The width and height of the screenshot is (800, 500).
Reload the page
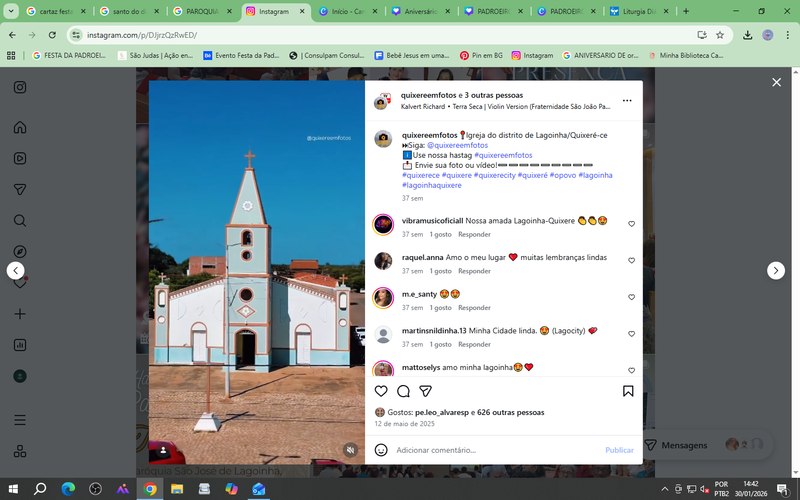click(x=52, y=35)
